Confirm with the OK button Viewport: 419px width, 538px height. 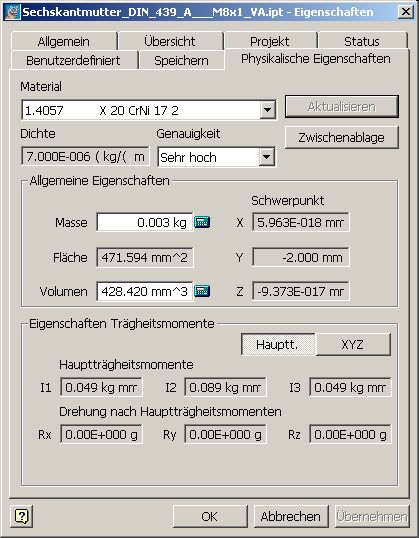click(210, 516)
